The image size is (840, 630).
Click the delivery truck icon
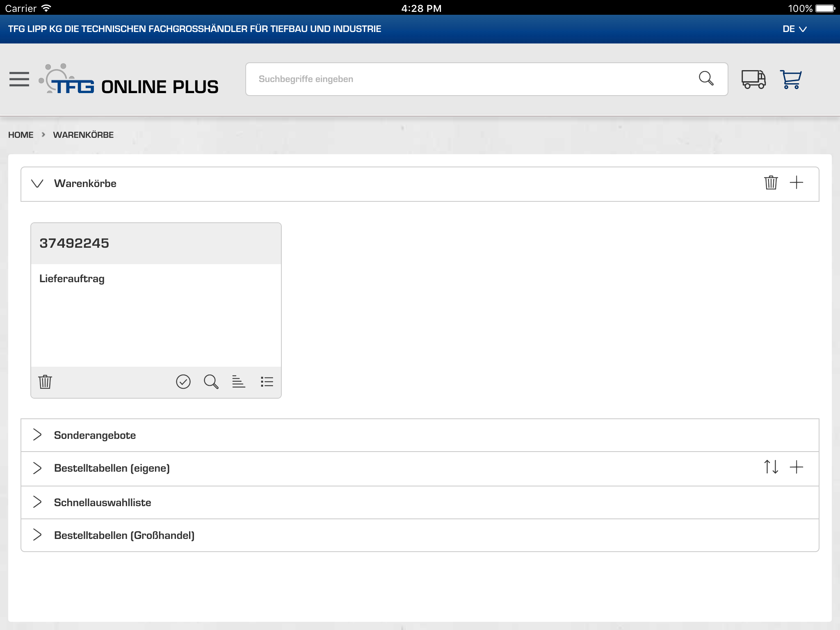[753, 79]
